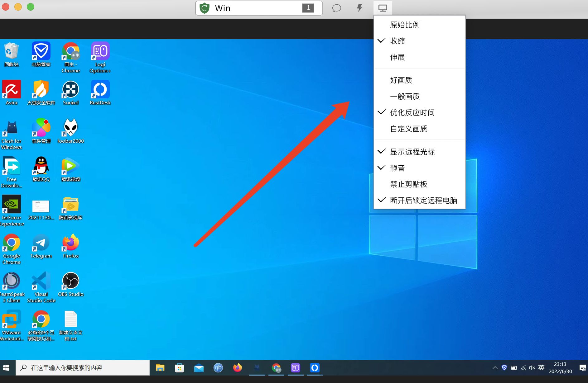Open the chat bubble icon in toolbar
This screenshot has width=588, height=383.
pyautogui.click(x=336, y=8)
